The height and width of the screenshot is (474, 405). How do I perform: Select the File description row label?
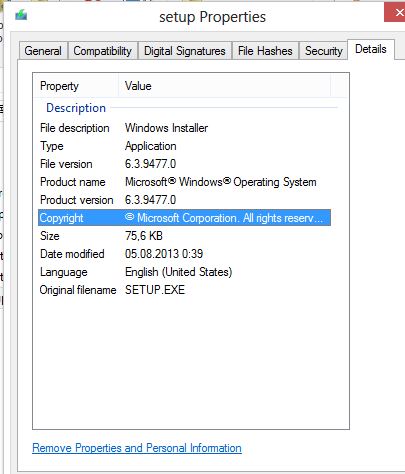click(x=75, y=128)
